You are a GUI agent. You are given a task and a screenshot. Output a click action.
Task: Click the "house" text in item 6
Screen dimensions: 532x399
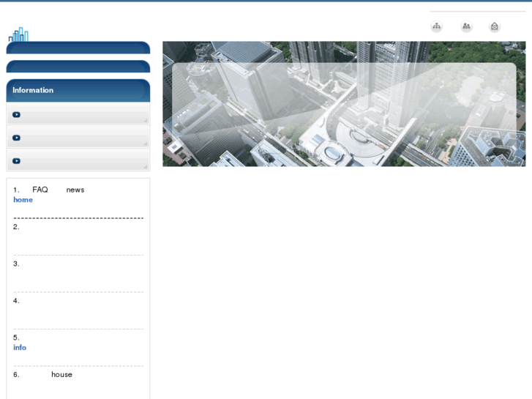pyautogui.click(x=61, y=375)
